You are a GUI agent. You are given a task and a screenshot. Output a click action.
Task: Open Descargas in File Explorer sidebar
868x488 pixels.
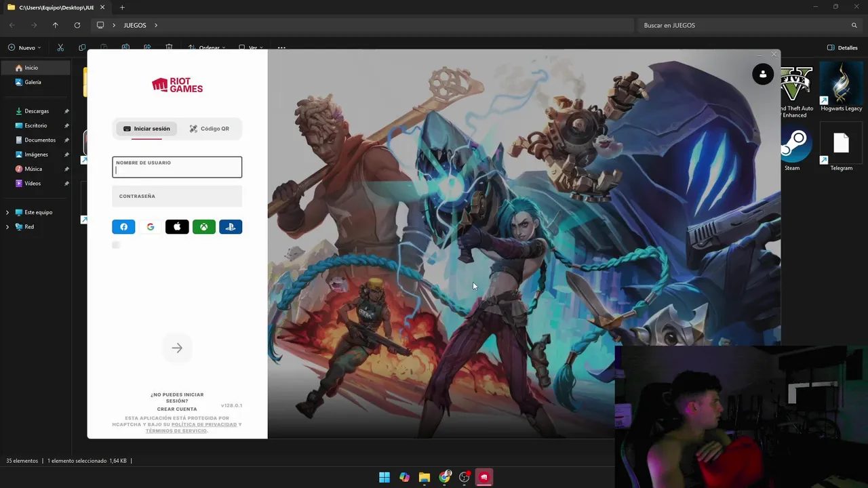pos(35,111)
